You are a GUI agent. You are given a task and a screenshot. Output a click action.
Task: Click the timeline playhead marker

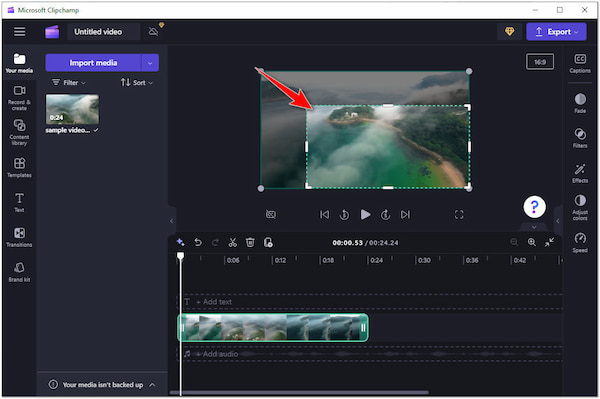180,256
